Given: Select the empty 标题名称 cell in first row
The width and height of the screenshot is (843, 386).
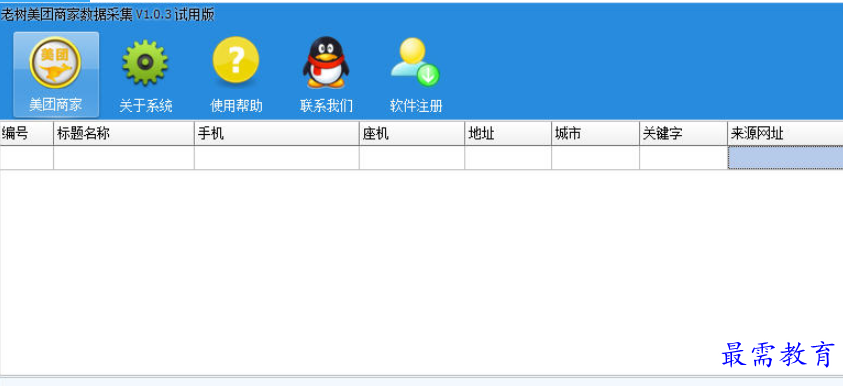Looking at the screenshot, I should pos(124,158).
